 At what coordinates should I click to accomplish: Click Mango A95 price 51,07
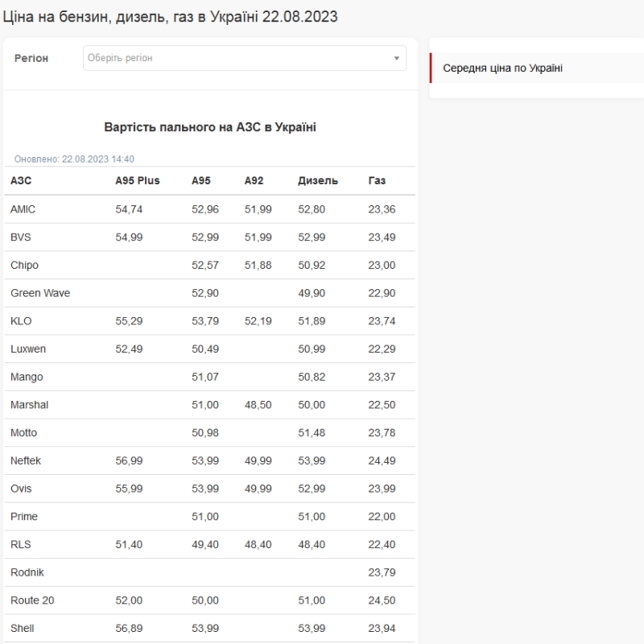(x=205, y=377)
